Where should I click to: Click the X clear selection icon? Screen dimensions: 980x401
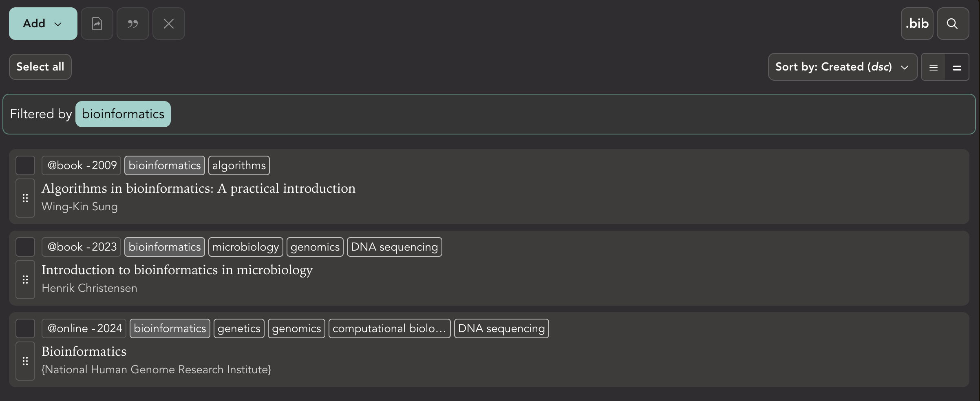pos(169,24)
